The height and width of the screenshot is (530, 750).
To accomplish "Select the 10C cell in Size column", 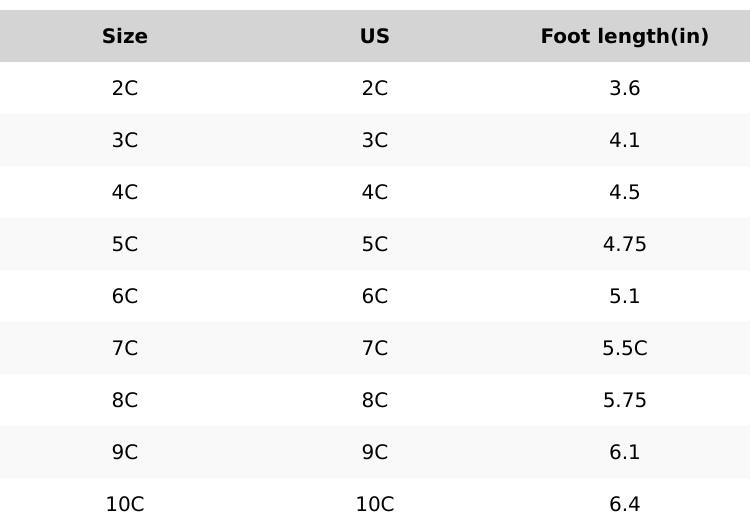I will click(125, 504).
